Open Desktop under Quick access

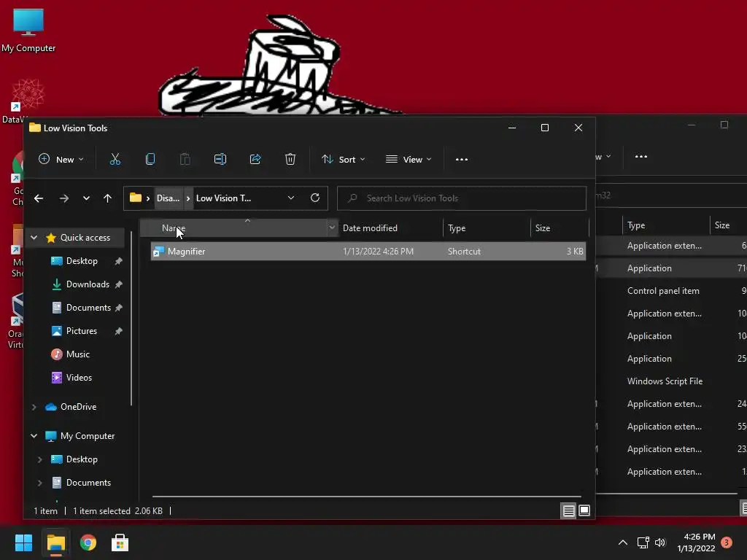point(82,261)
